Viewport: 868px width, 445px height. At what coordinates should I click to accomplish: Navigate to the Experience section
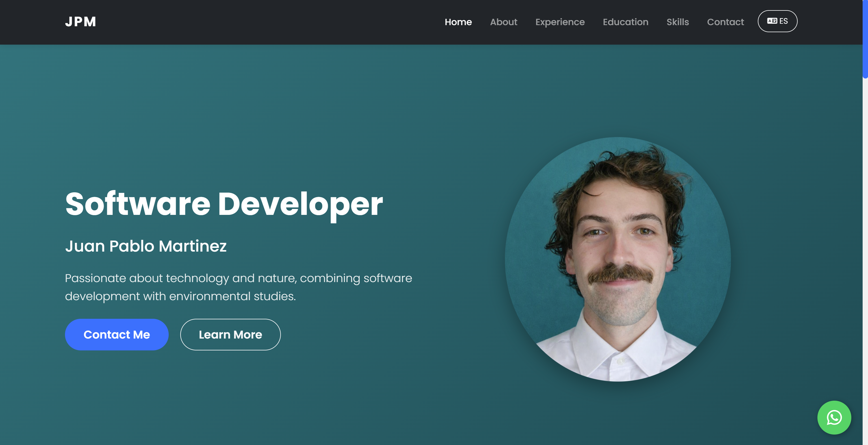560,22
